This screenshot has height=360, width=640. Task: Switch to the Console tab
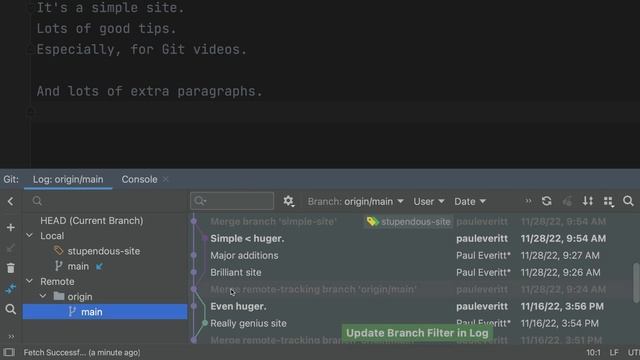[x=139, y=179]
